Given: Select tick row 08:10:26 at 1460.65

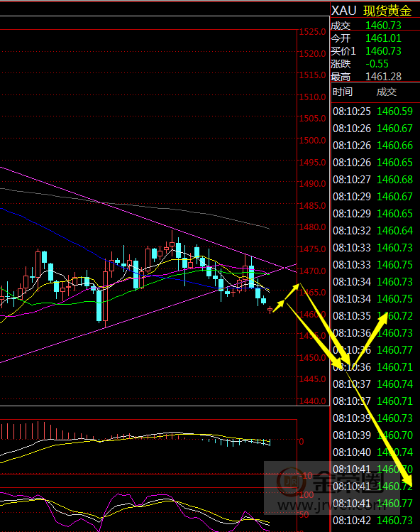Looking at the screenshot, I should (x=373, y=163).
